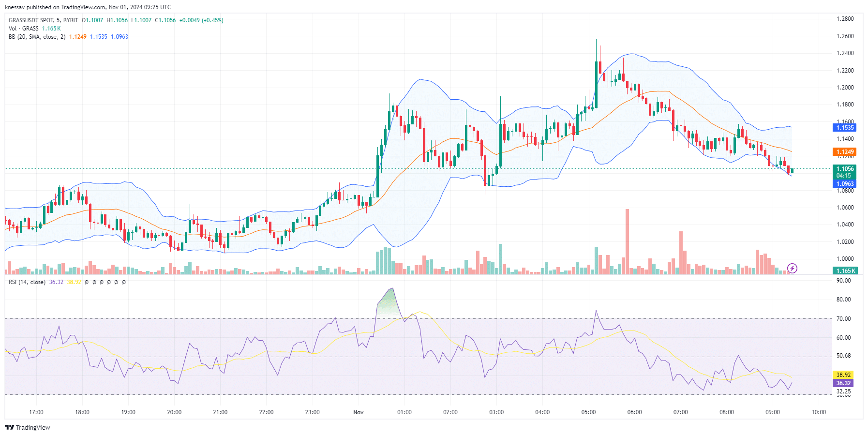The height and width of the screenshot is (436, 868).
Task: Click the 07:00 time axis label
Action: click(x=681, y=412)
